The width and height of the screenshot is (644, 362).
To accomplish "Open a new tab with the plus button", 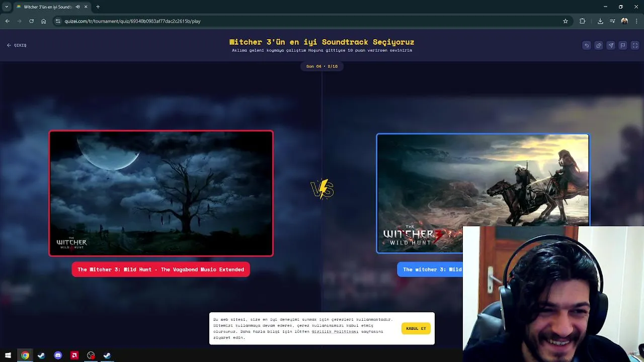I will [x=98, y=7].
